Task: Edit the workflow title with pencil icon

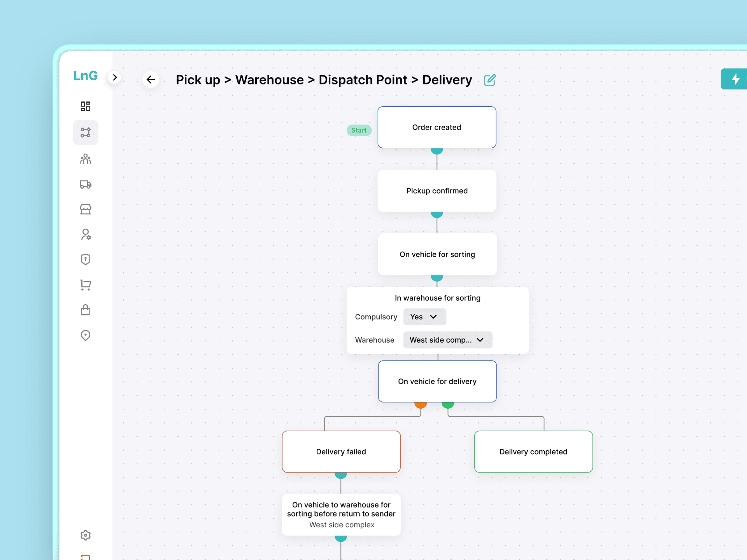Action: pyautogui.click(x=489, y=80)
